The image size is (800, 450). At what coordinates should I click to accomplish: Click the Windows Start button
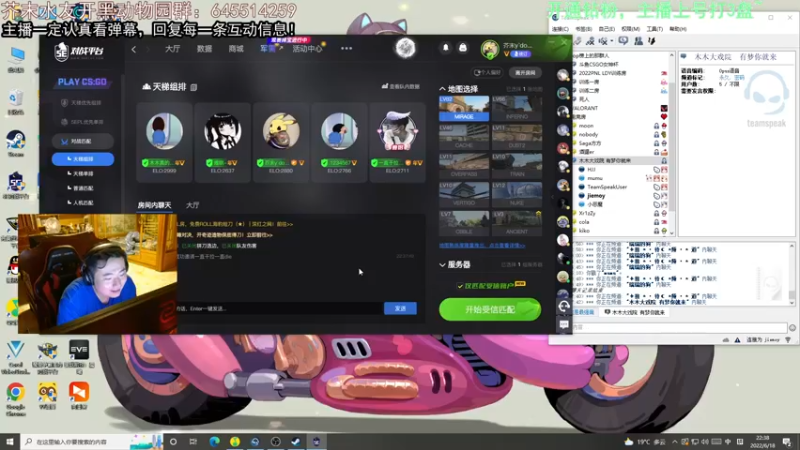[x=10, y=441]
